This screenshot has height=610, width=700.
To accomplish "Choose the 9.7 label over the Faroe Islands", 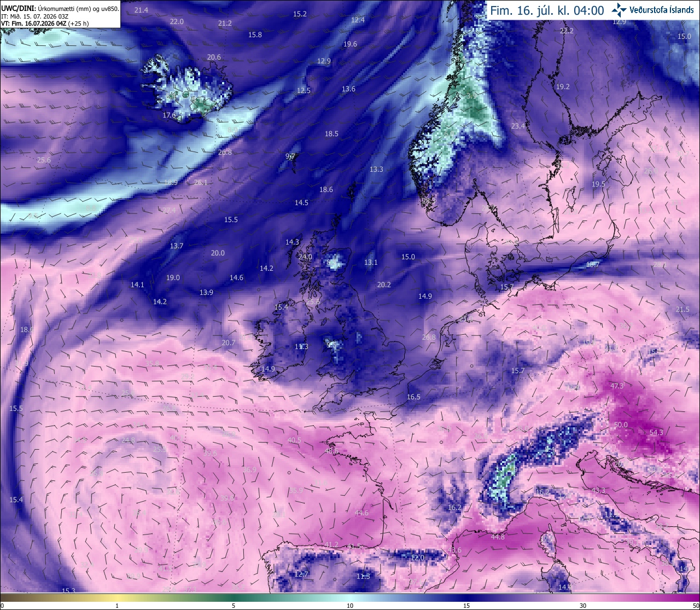I will click(290, 156).
